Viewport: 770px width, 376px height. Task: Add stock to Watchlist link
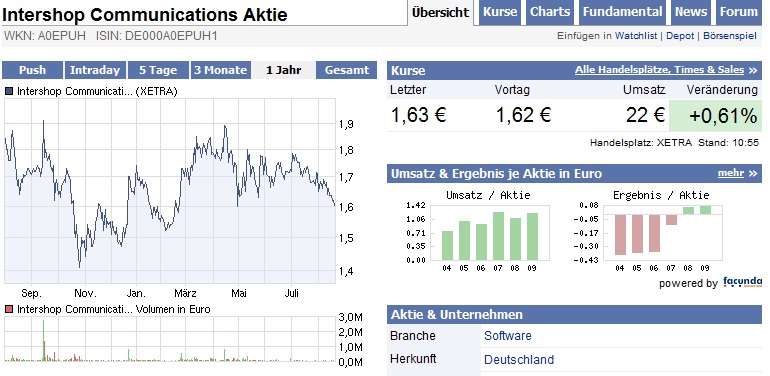[x=636, y=36]
